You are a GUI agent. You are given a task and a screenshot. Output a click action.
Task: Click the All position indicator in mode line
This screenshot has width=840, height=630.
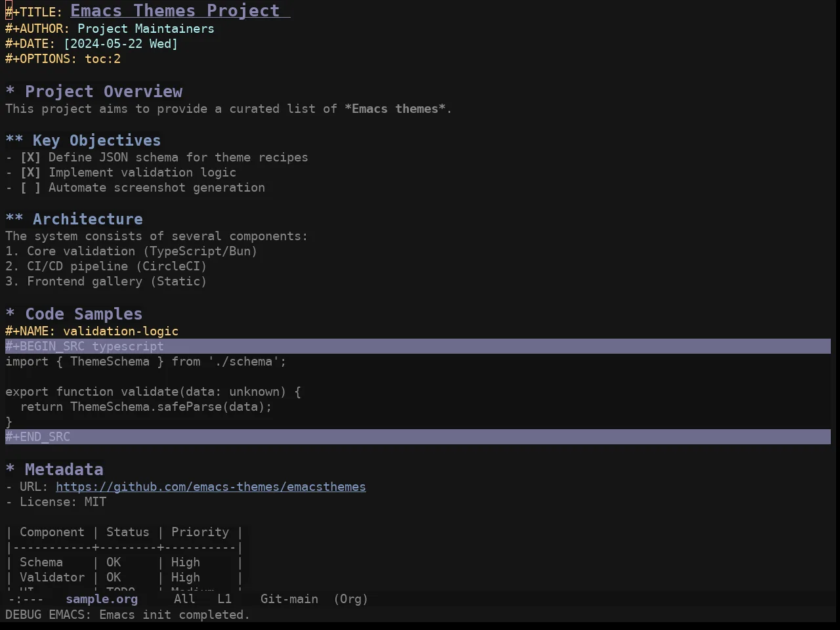184,599
